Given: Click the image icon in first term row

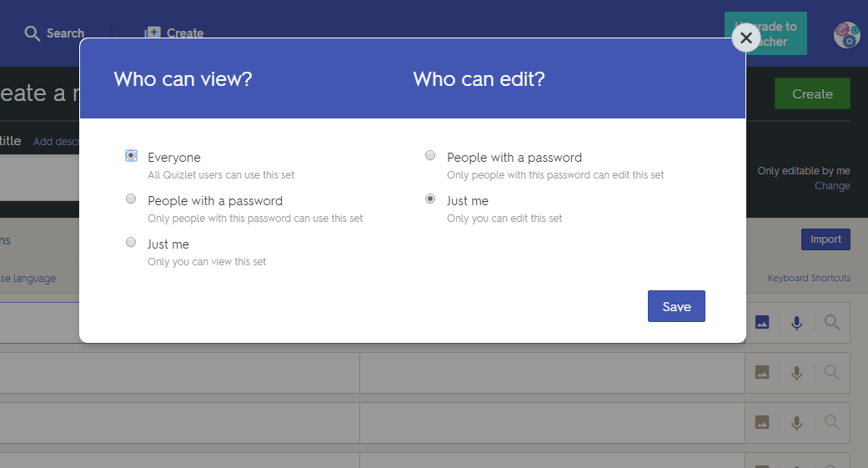Looking at the screenshot, I should [761, 323].
